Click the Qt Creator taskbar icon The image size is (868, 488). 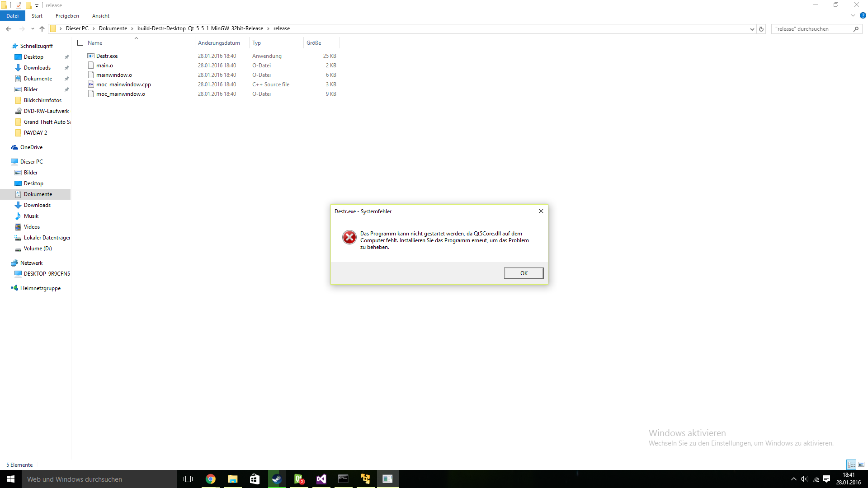[299, 479]
